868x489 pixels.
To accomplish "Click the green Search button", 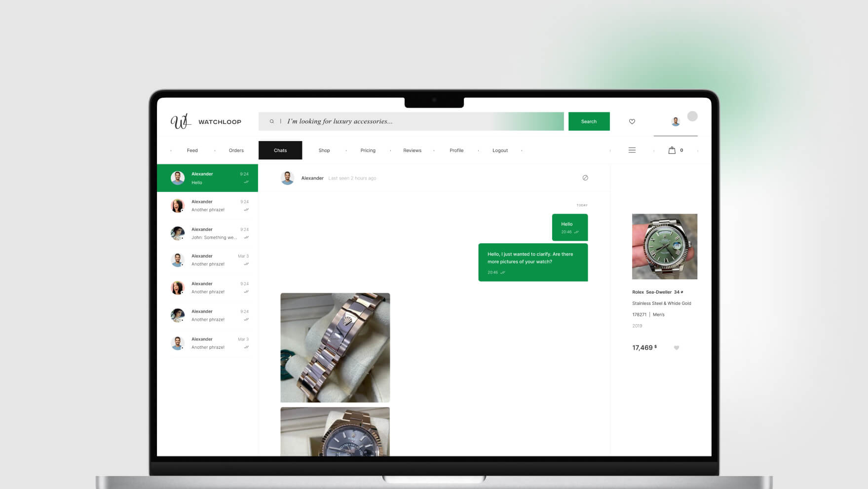I will pos(589,121).
